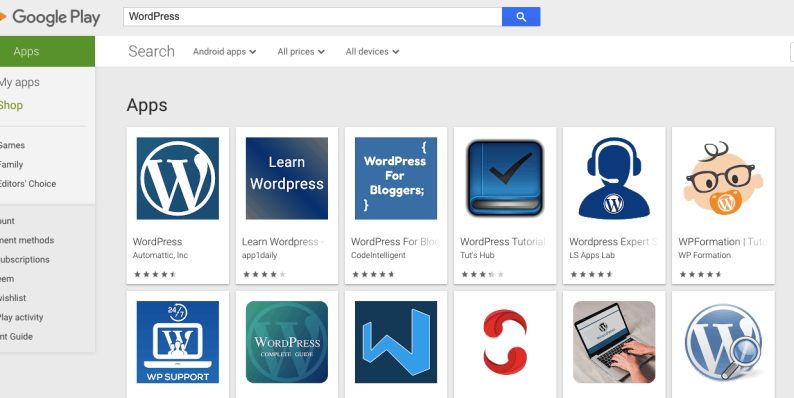Click the WordPress app title text

tap(157, 242)
